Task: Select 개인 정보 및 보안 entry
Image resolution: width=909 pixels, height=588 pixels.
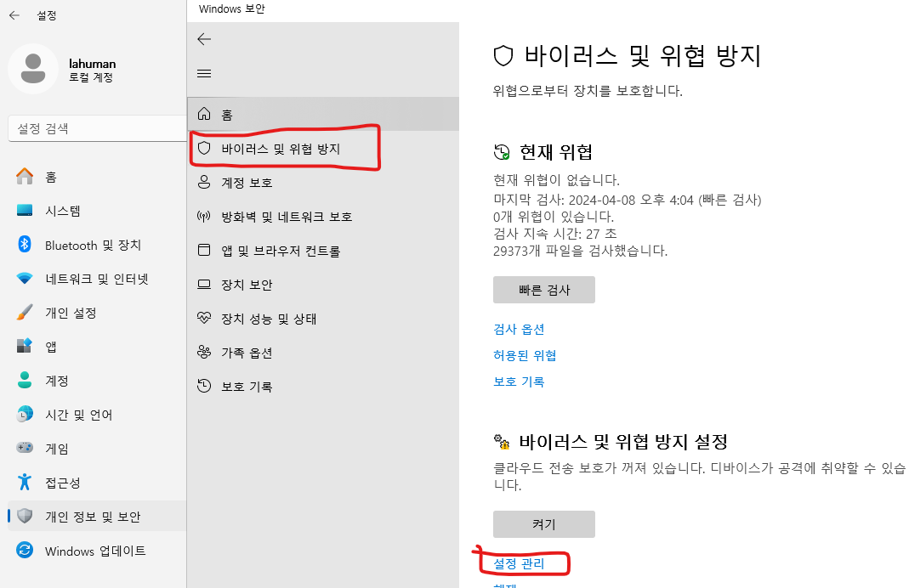Action: click(97, 516)
